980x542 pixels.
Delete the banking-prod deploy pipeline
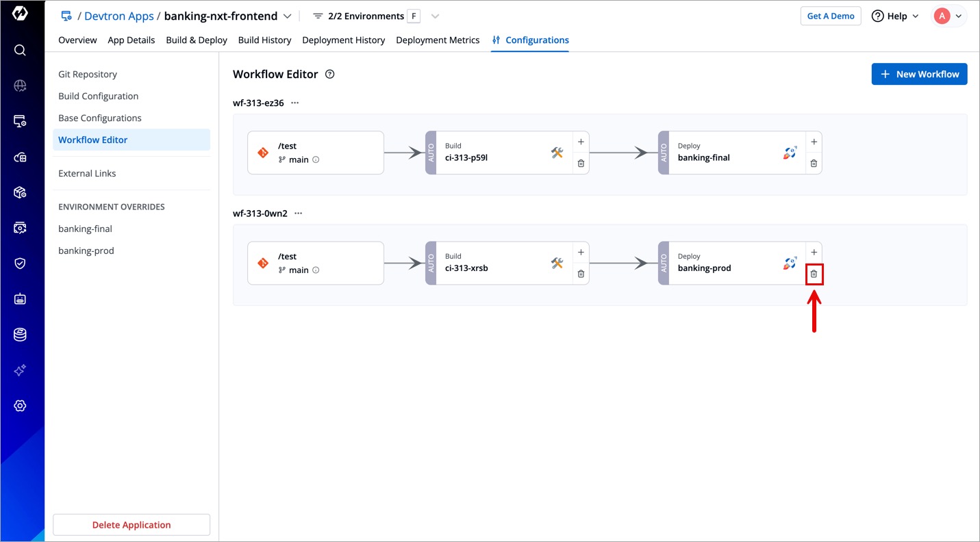814,274
